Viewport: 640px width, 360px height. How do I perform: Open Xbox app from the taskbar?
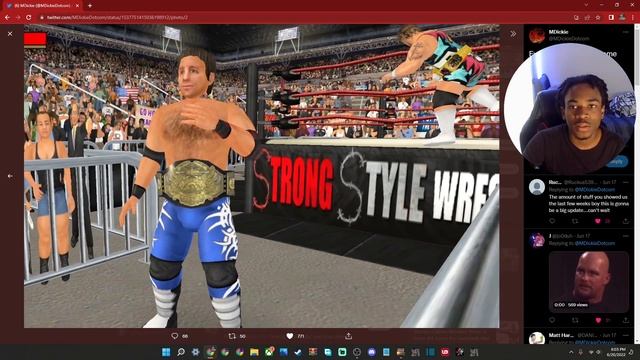pyautogui.click(x=269, y=352)
